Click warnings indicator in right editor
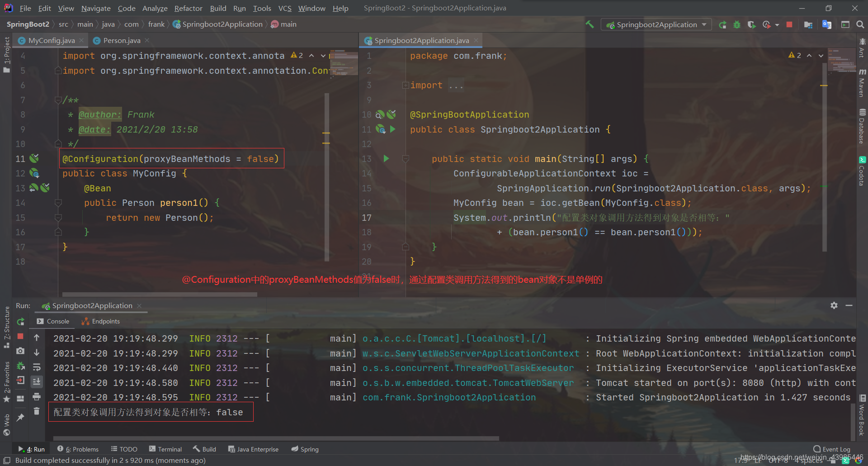Image resolution: width=868 pixels, height=466 pixels. 794,55
